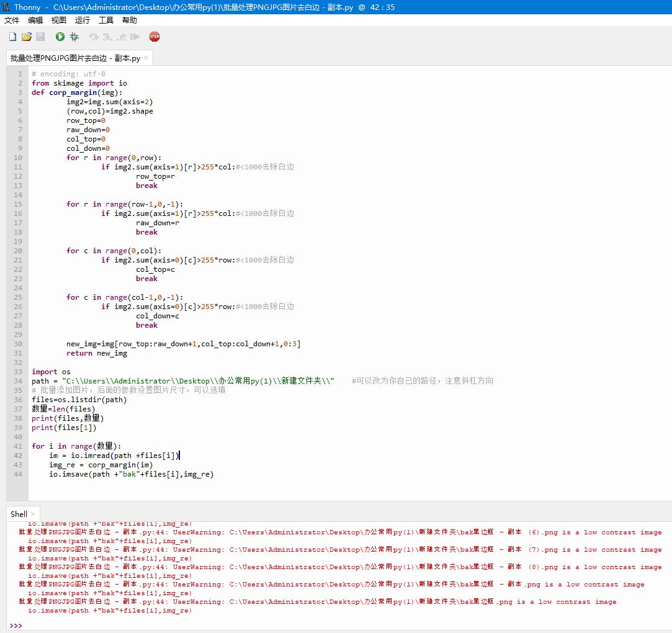Open an existing file
This screenshot has width=672, height=633.
(x=27, y=37)
